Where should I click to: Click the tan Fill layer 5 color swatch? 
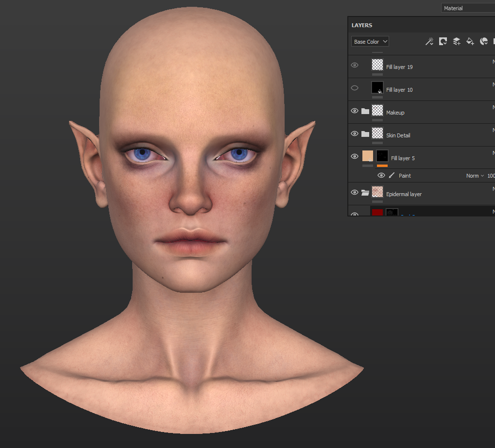[367, 156]
